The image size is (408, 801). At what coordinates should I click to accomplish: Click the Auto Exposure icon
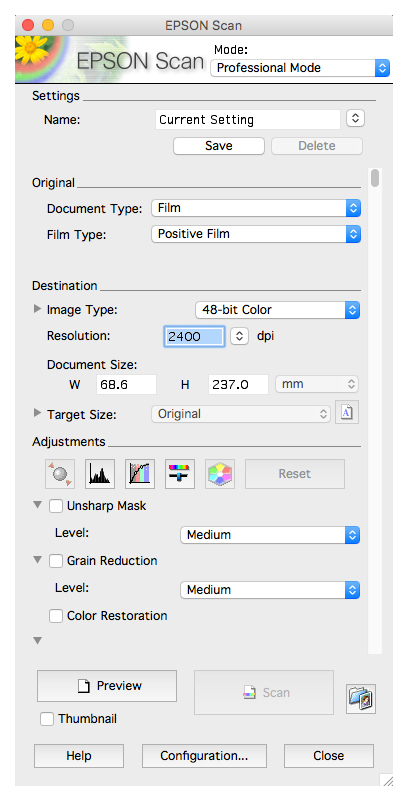[60, 474]
